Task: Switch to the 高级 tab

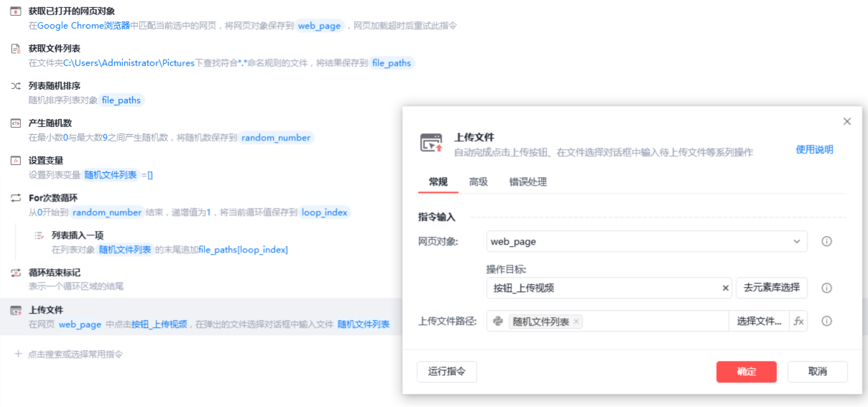Action: tap(479, 182)
